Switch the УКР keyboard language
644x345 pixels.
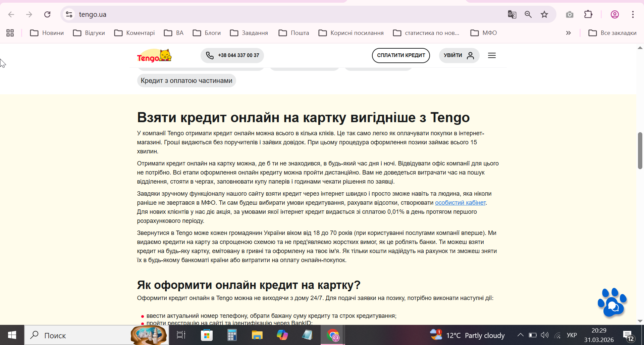pyautogui.click(x=572, y=335)
